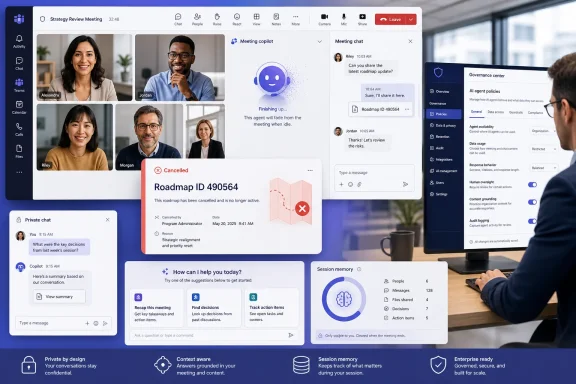576x384 pixels.
Task: Disable the Content grounding switch
Action: click(532, 202)
